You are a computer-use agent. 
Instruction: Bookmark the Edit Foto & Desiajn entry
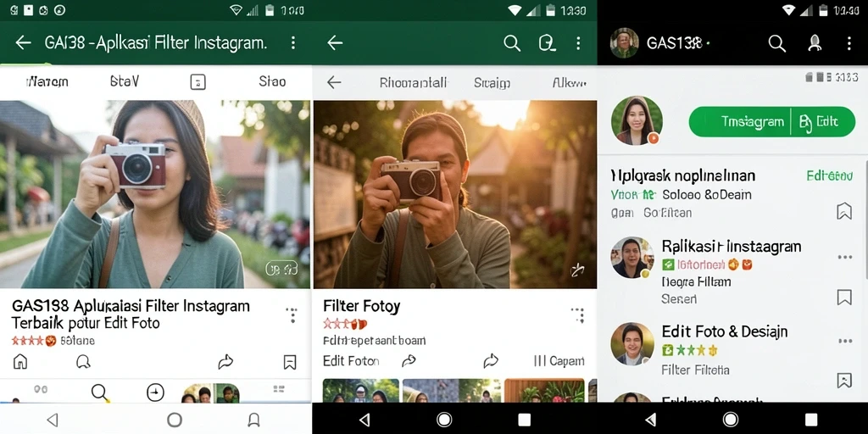[x=843, y=381]
